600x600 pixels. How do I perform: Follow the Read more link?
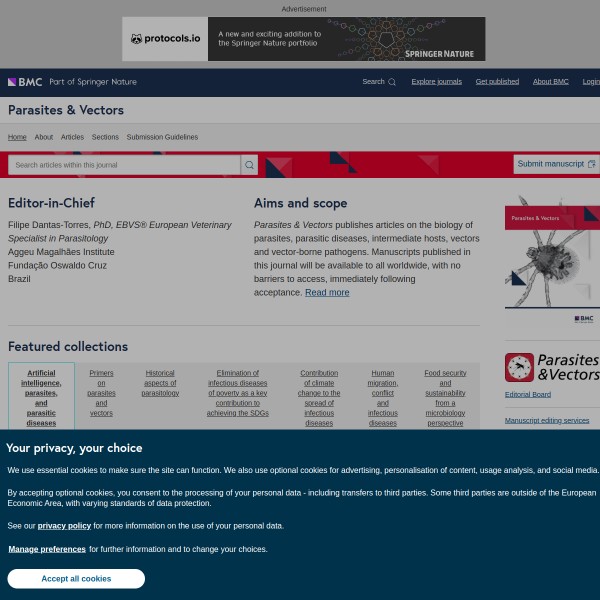[x=327, y=293]
